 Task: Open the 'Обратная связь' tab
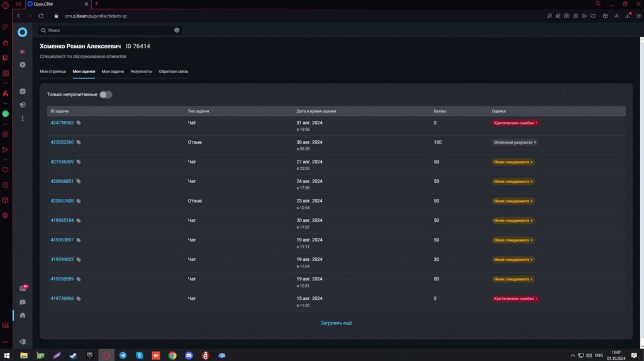coord(174,72)
